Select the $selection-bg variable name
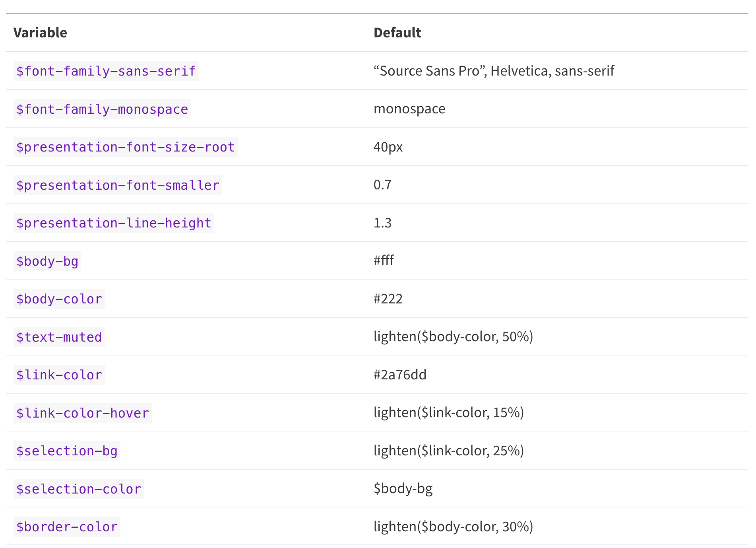 [x=67, y=451]
